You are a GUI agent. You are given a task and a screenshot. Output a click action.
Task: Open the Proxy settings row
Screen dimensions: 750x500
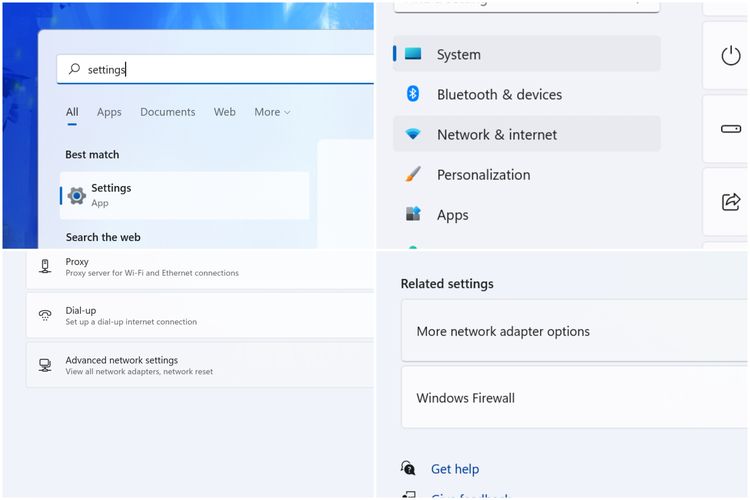coord(200,268)
